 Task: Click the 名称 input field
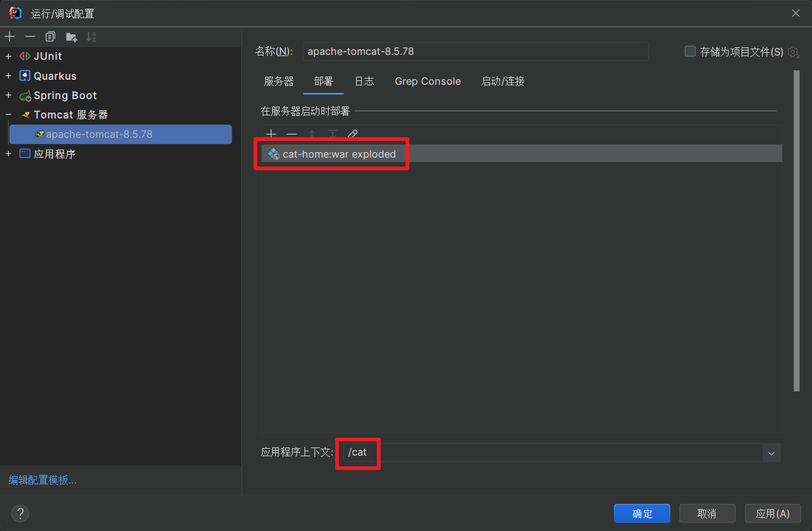476,51
